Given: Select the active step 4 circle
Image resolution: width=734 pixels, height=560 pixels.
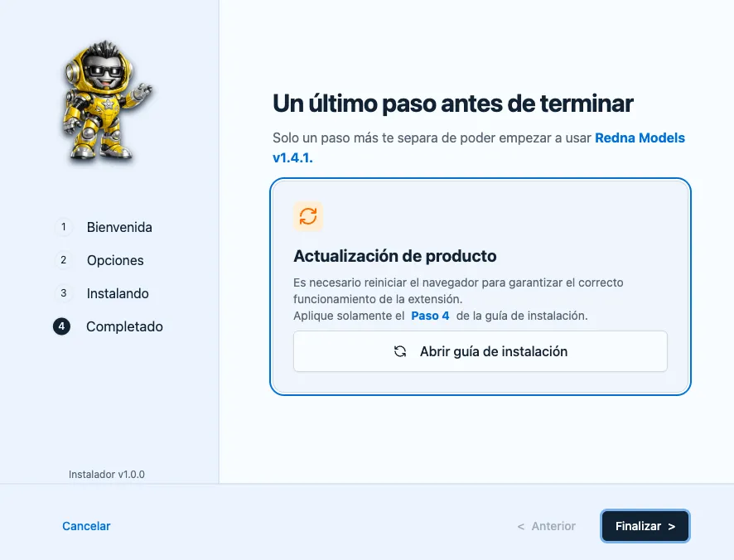Looking at the screenshot, I should pyautogui.click(x=62, y=326).
